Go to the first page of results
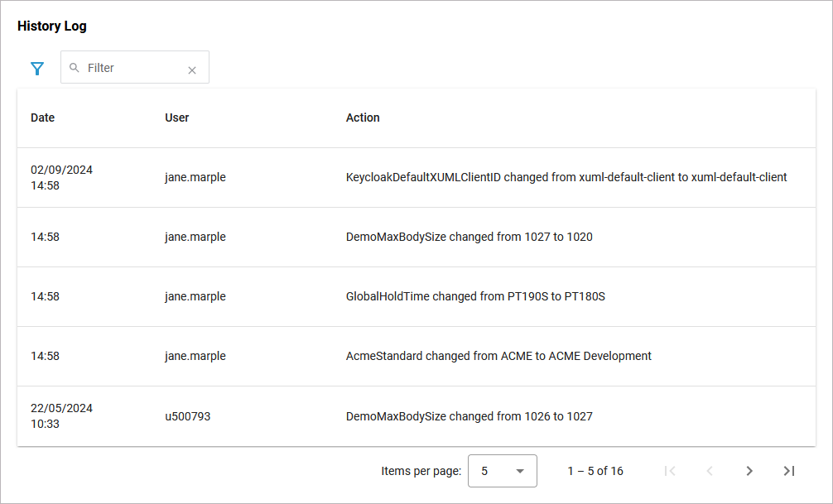This screenshot has width=833, height=504. [x=670, y=471]
